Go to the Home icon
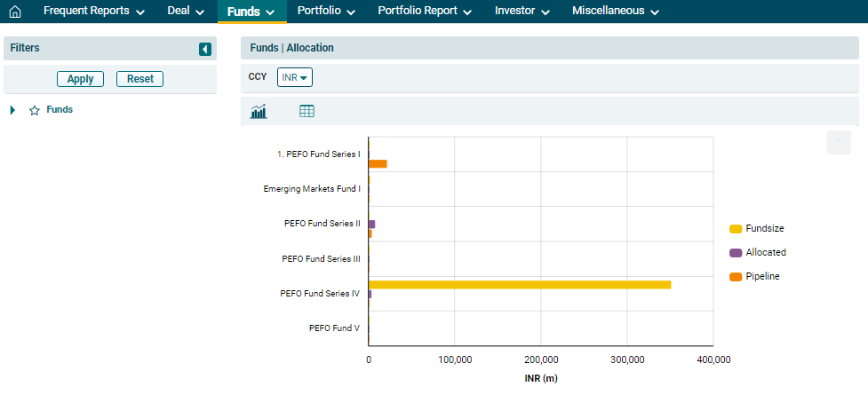This screenshot has width=868, height=395. 14,12
